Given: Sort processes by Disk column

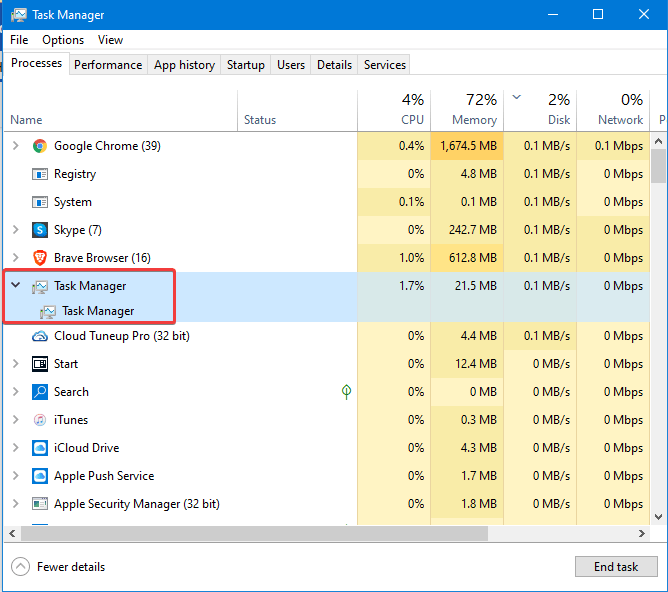Looking at the screenshot, I should [x=540, y=111].
